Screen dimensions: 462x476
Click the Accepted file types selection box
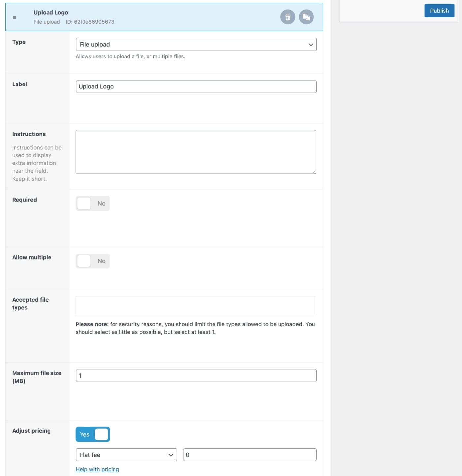196,306
